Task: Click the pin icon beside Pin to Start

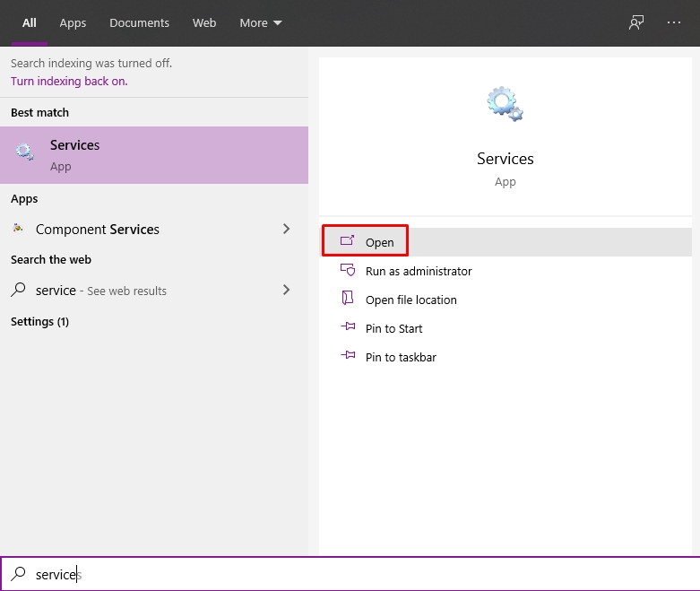Action: 348,326
